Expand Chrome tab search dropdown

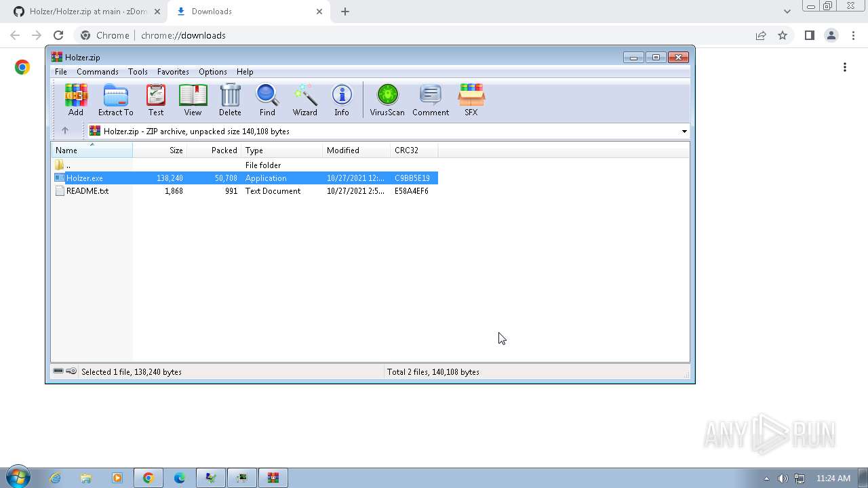[787, 12]
